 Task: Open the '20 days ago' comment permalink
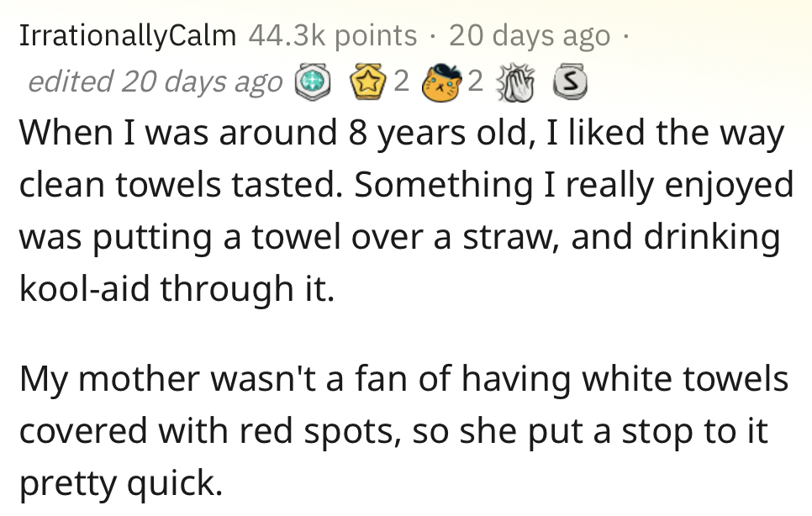click(529, 35)
